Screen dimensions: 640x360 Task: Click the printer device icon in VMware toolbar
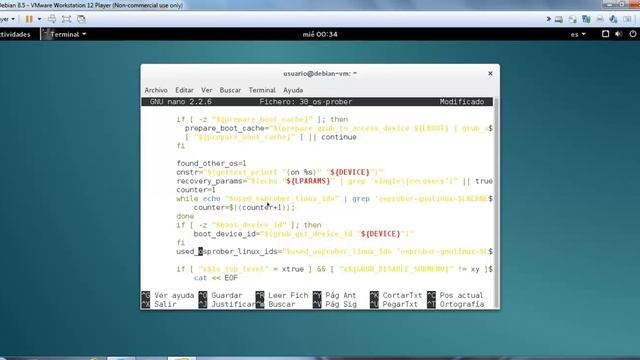pyautogui.click(x=600, y=19)
